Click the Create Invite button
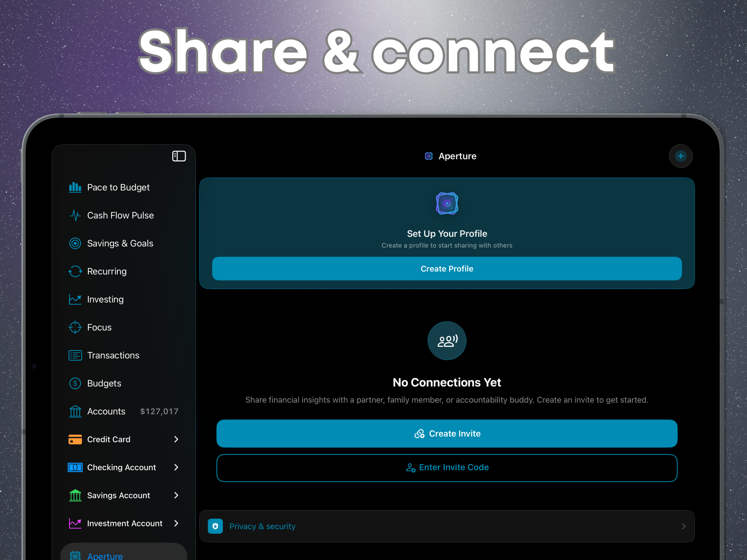747x560 pixels. pos(447,434)
